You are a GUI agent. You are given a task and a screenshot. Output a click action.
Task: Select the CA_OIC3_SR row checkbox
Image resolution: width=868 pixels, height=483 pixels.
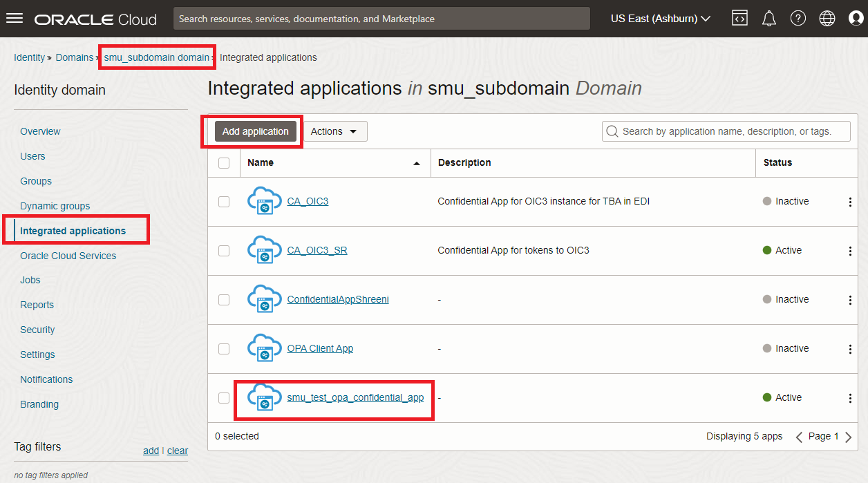224,251
